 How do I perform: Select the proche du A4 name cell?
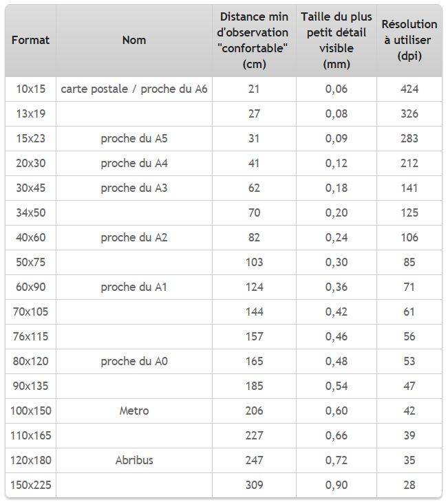134,163
